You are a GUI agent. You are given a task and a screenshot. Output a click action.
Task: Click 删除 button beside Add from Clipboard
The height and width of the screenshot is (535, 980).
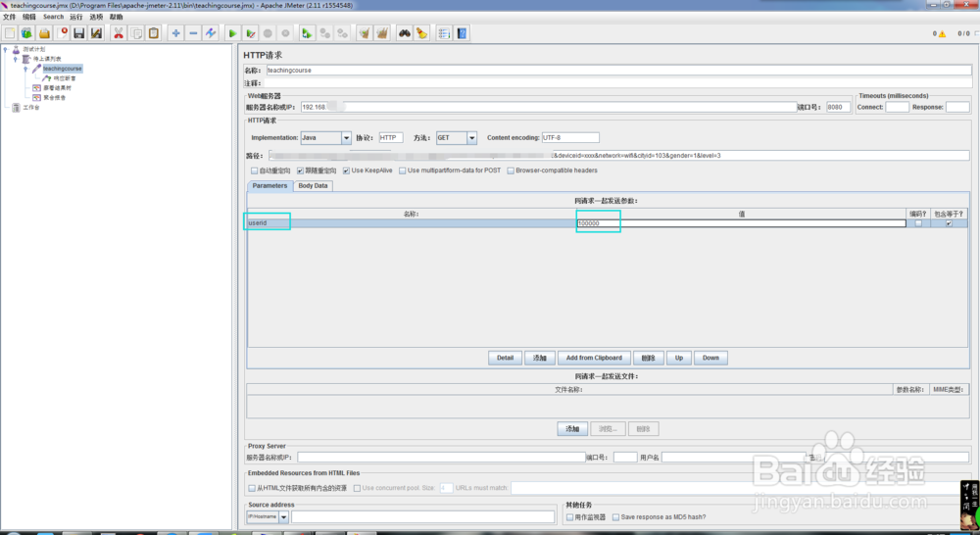pos(648,358)
